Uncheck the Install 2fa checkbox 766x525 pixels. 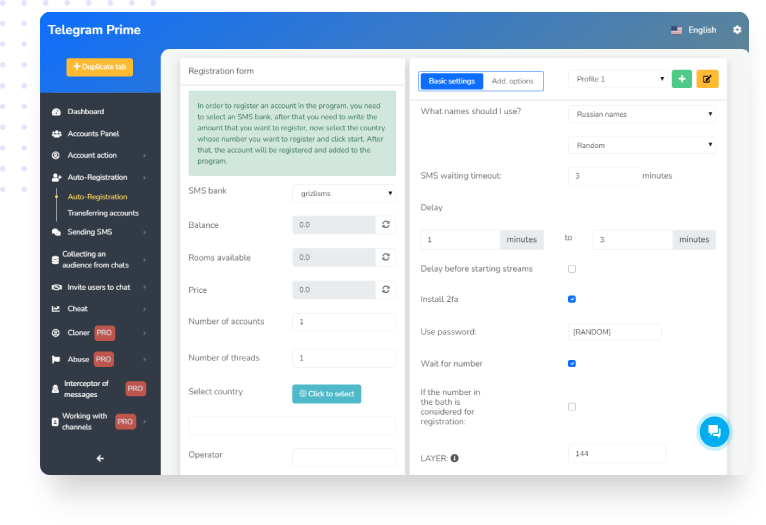pyautogui.click(x=572, y=299)
